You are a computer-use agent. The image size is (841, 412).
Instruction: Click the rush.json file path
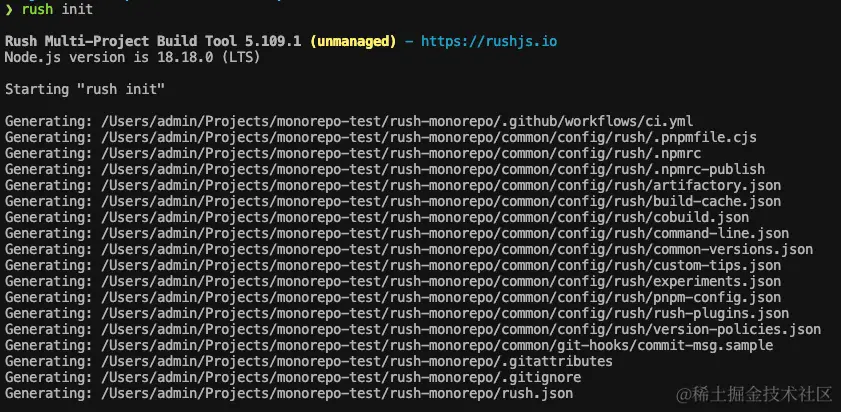337,394
